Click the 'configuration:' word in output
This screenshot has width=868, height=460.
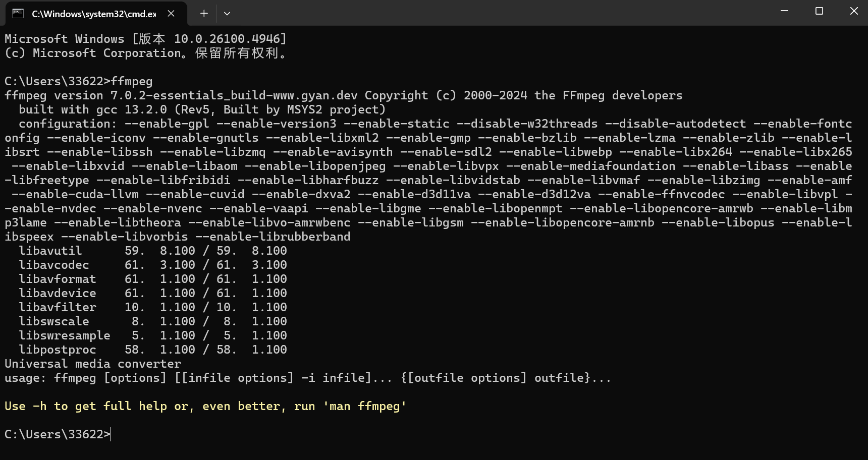[68, 124]
